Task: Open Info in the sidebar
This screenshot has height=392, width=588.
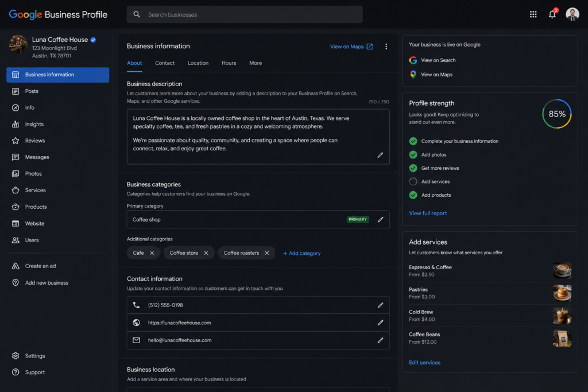Action: click(58, 107)
